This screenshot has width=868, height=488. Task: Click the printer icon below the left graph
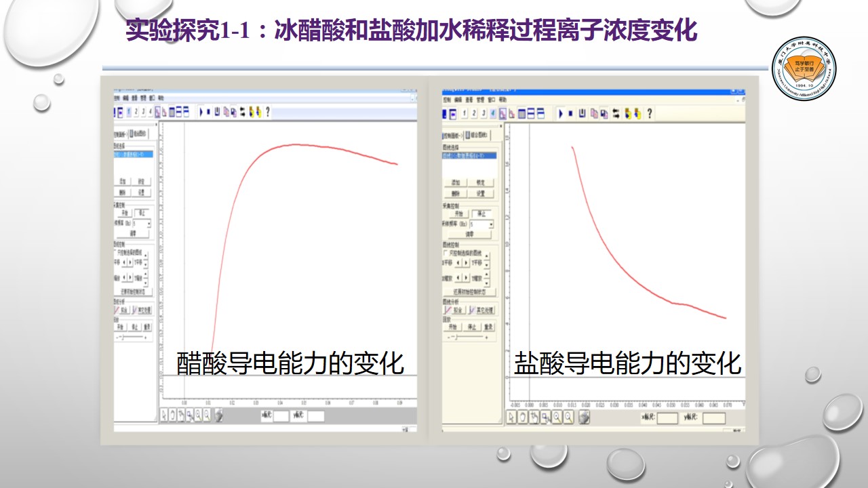coord(218,415)
